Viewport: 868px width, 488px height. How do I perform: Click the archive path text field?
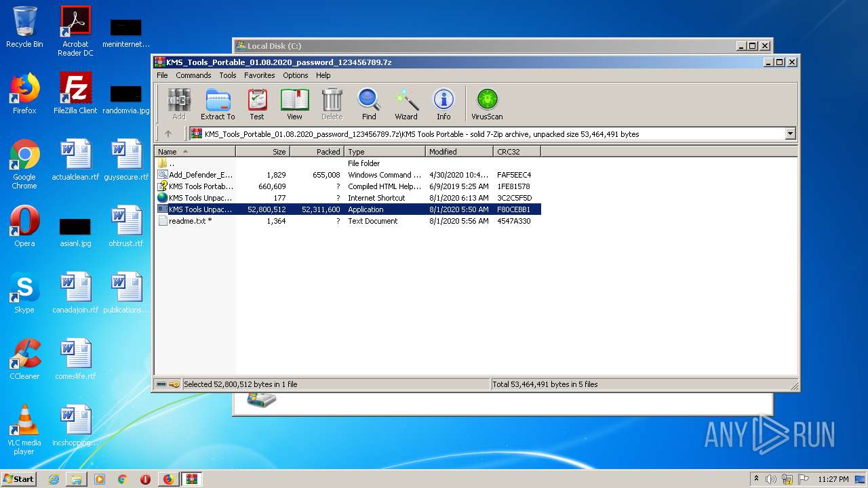click(487, 134)
